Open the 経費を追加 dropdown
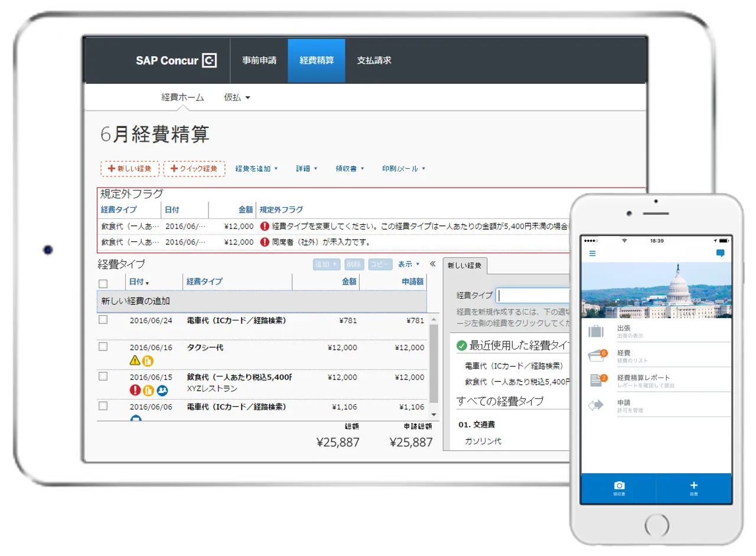Screen dimensions: 756x556 pos(256,169)
